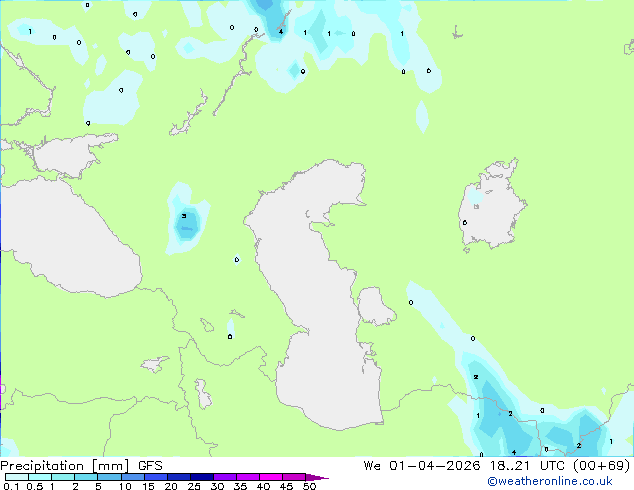
Task: Click the '15' legend scale value
Action: [148, 486]
